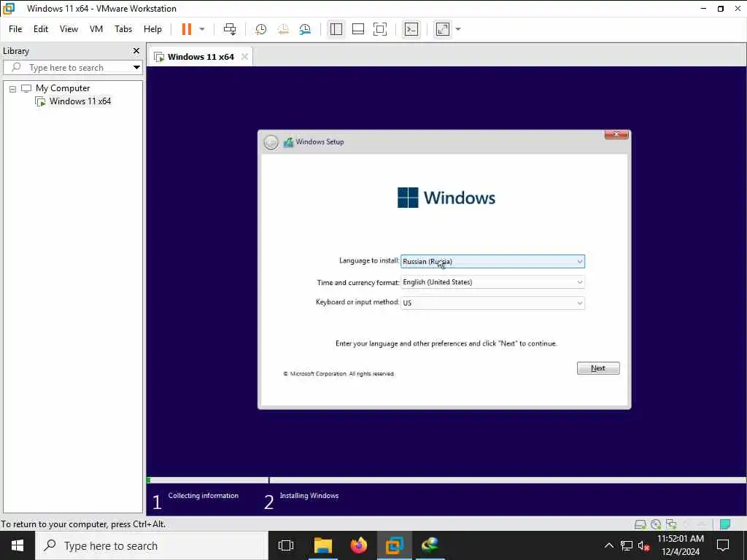Open the snapshot manager
The image size is (747, 560).
pos(305,29)
